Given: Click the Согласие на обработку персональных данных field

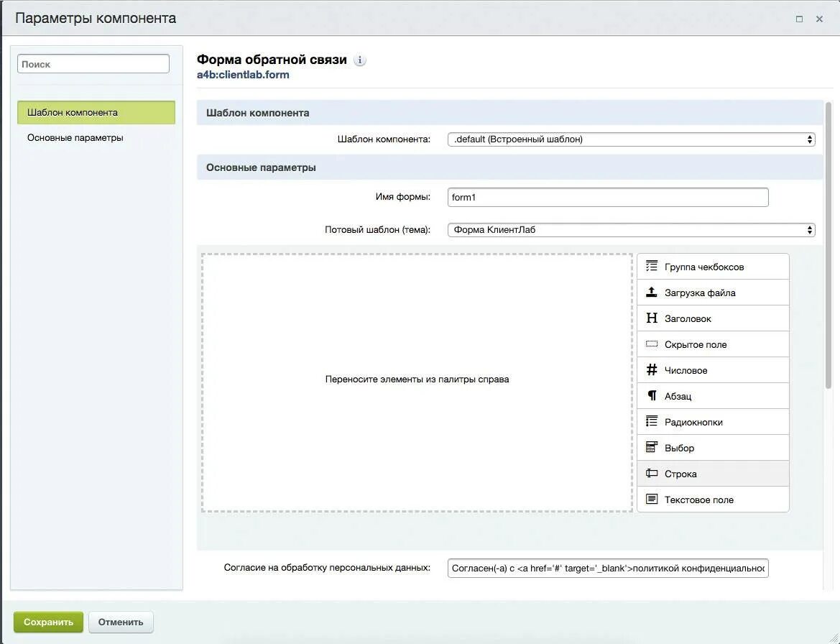Looking at the screenshot, I should click(608, 568).
